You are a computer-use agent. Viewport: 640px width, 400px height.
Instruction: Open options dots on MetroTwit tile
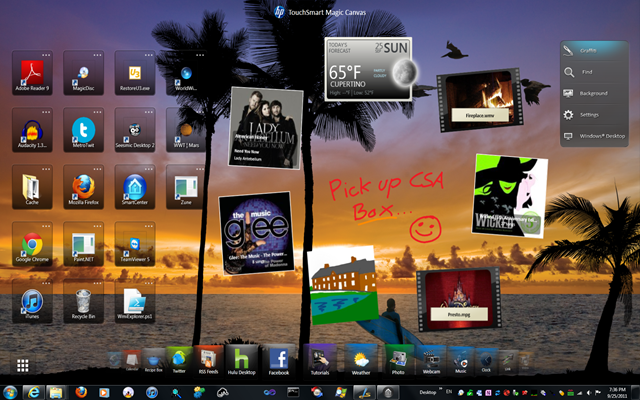point(98,112)
